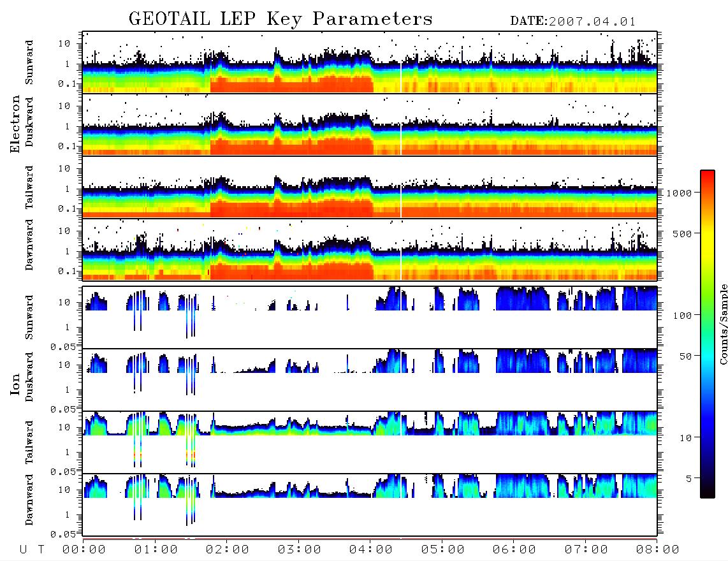Click the "100" colorbar tick label
This screenshot has width=728, height=561.
point(682,316)
